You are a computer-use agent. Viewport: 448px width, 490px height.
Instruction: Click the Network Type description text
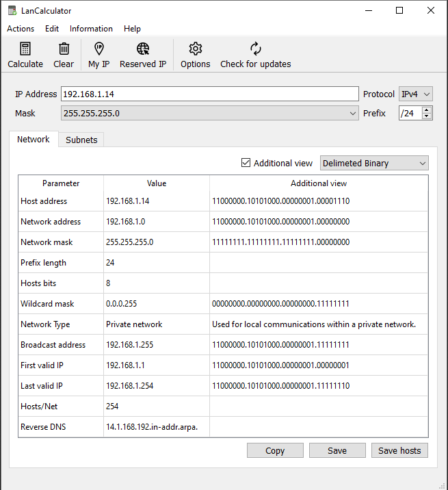coord(314,324)
